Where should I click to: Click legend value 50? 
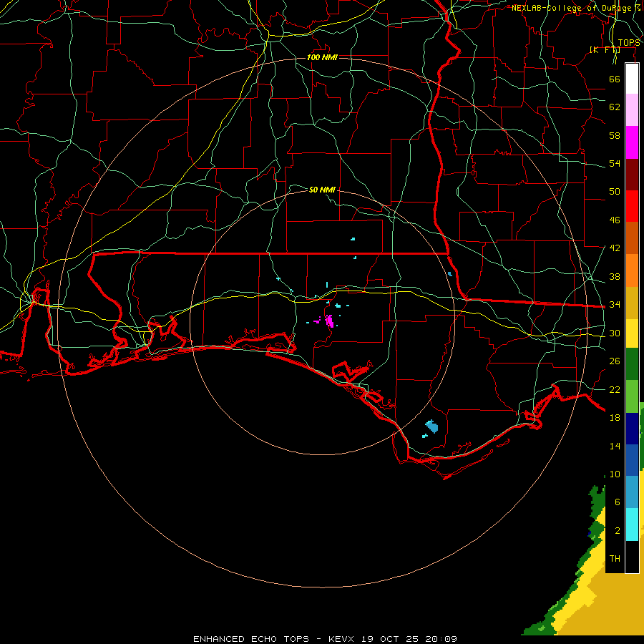click(615, 191)
